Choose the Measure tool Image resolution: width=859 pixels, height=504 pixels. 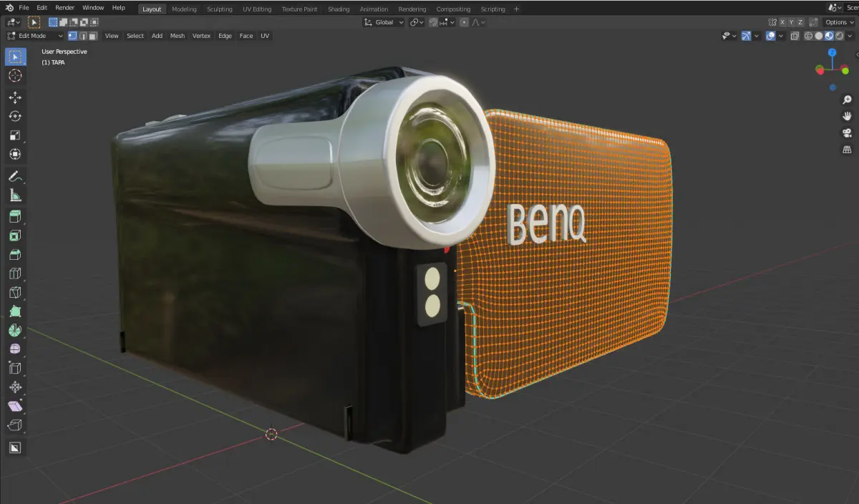(15, 195)
